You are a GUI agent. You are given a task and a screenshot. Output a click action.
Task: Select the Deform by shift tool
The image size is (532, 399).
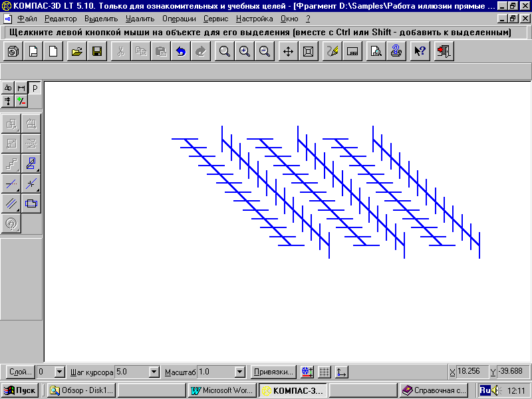[31, 164]
